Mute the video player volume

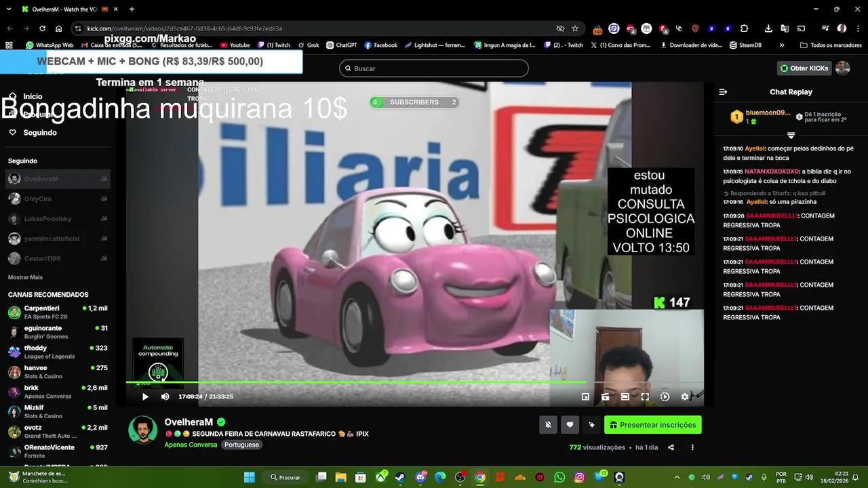165,396
